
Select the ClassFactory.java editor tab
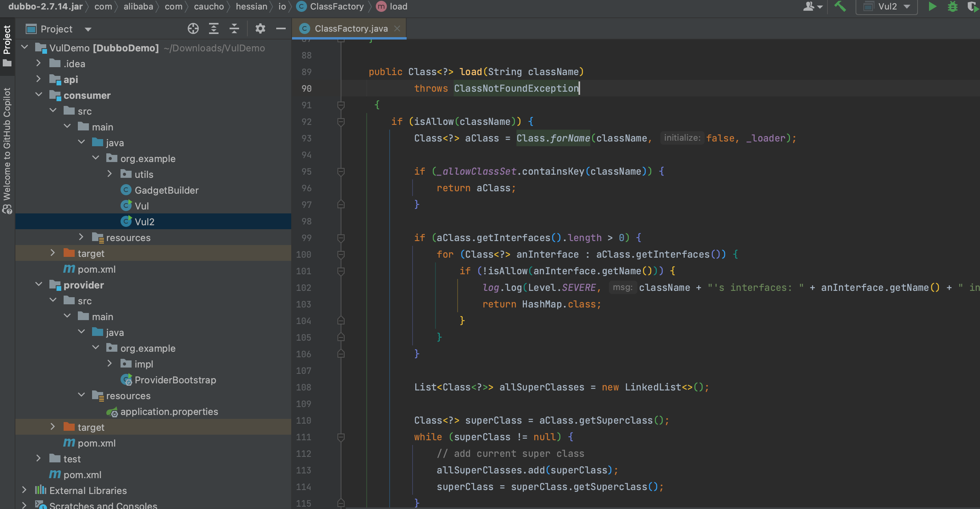349,28
